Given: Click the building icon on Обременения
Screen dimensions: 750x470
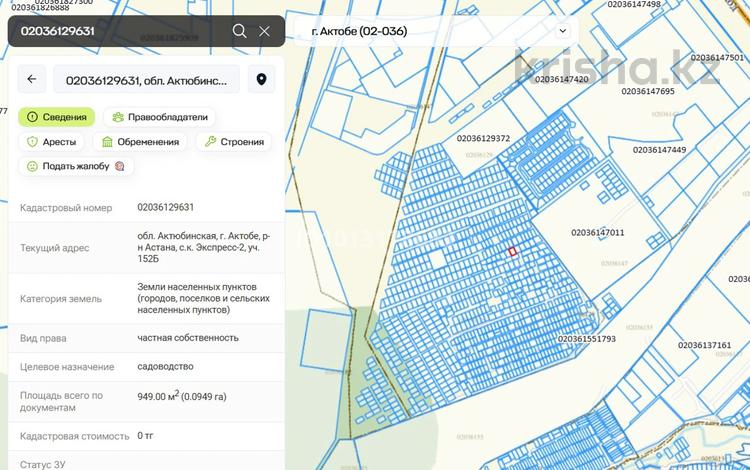Looking at the screenshot, I should [107, 142].
